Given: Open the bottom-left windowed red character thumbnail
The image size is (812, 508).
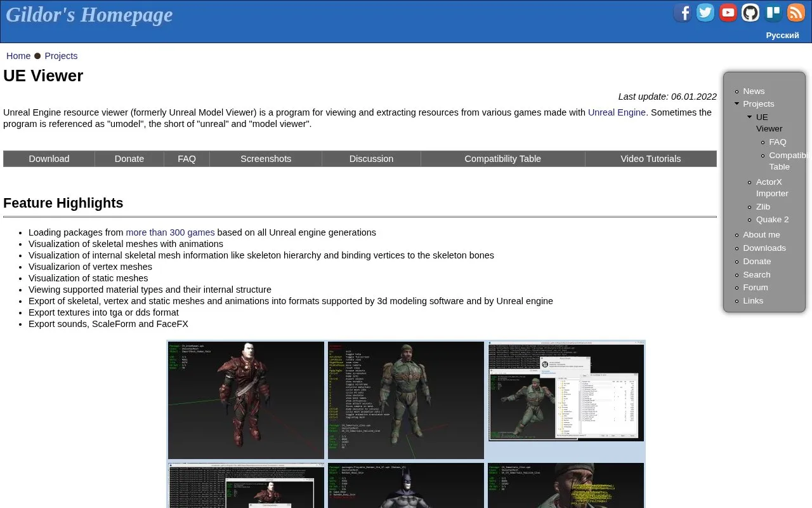Looking at the screenshot, I should pos(246,486).
